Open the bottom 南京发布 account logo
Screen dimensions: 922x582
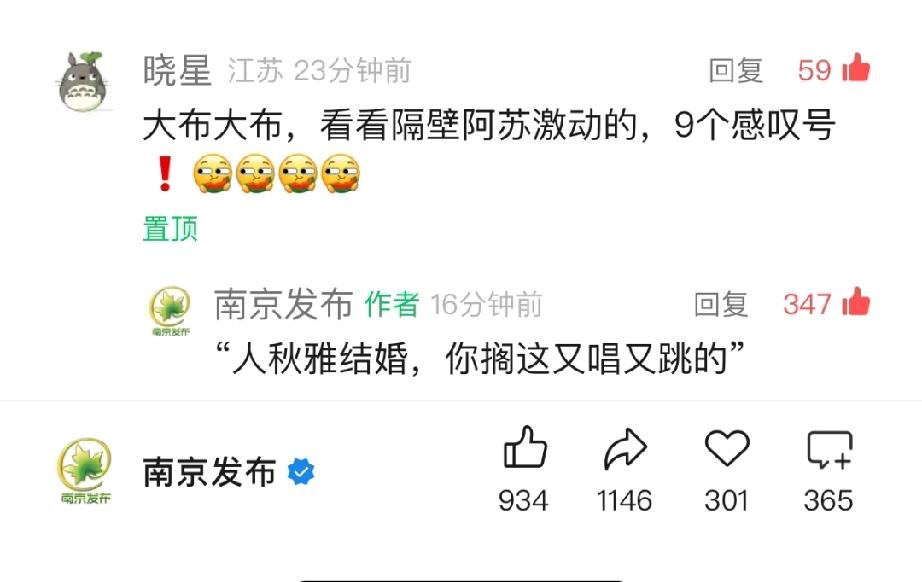point(85,471)
